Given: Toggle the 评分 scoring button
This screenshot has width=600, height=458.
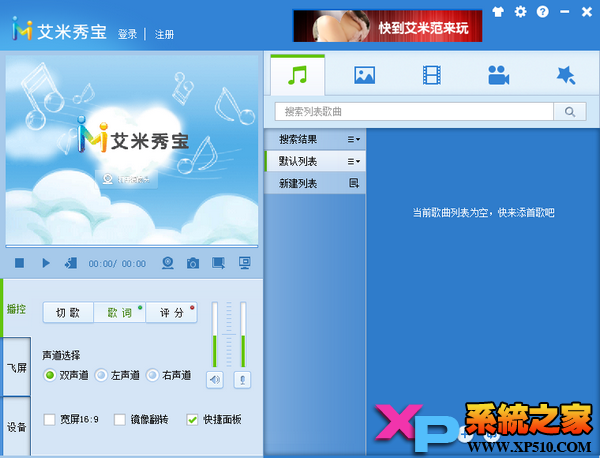Looking at the screenshot, I should pyautogui.click(x=171, y=313).
